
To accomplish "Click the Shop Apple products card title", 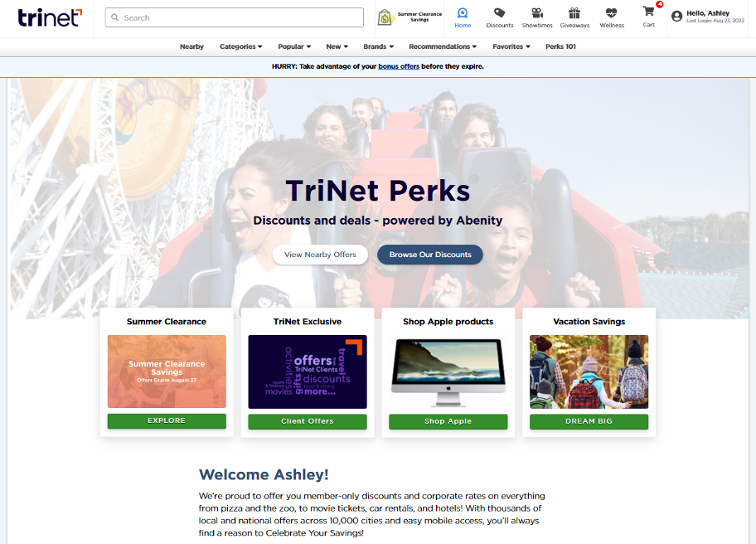I will click(x=448, y=322).
